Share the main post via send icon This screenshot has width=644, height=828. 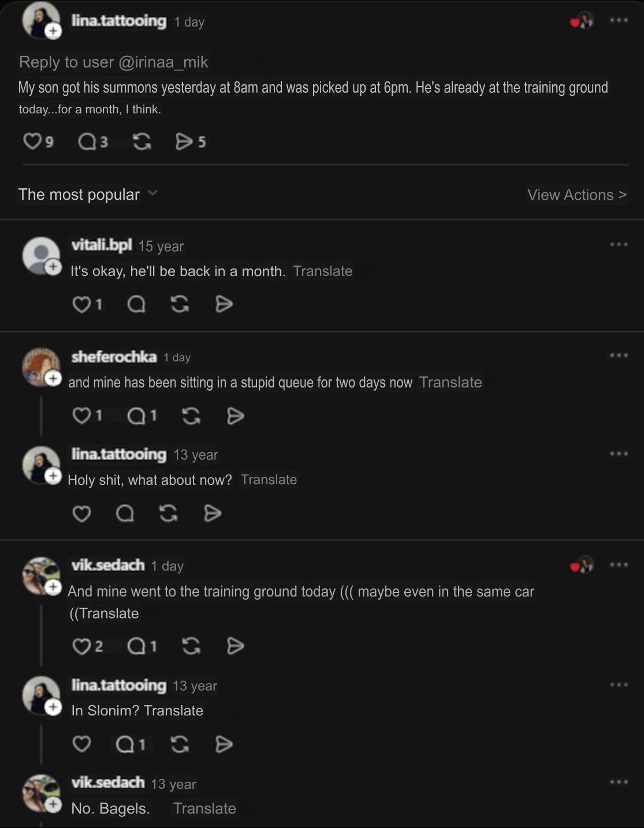coord(184,141)
